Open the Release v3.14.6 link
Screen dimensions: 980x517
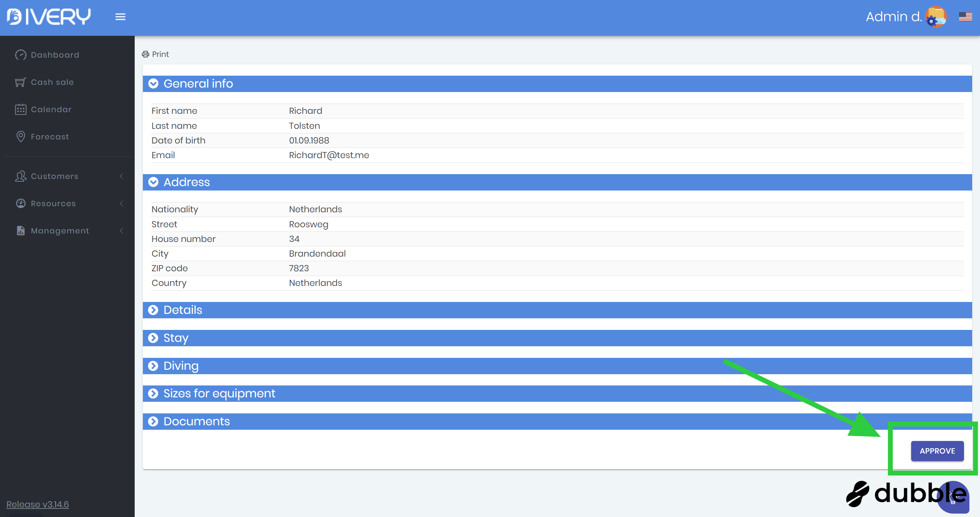click(37, 504)
